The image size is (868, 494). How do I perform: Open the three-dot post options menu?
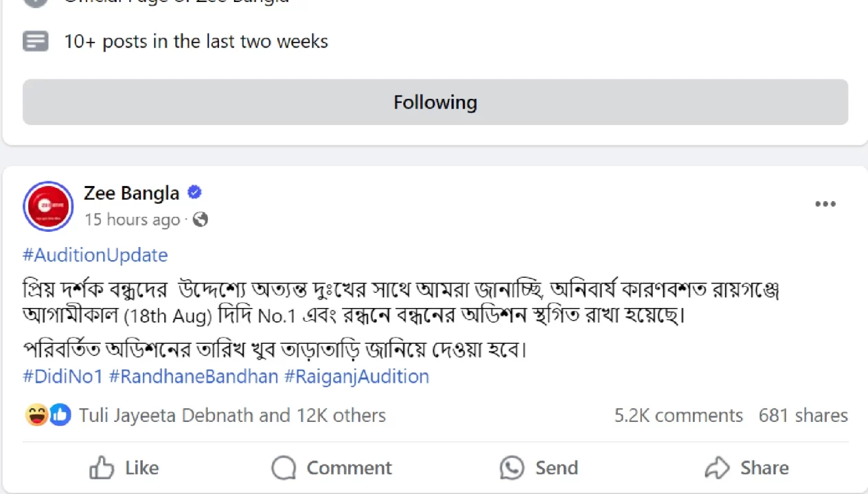coord(825,204)
